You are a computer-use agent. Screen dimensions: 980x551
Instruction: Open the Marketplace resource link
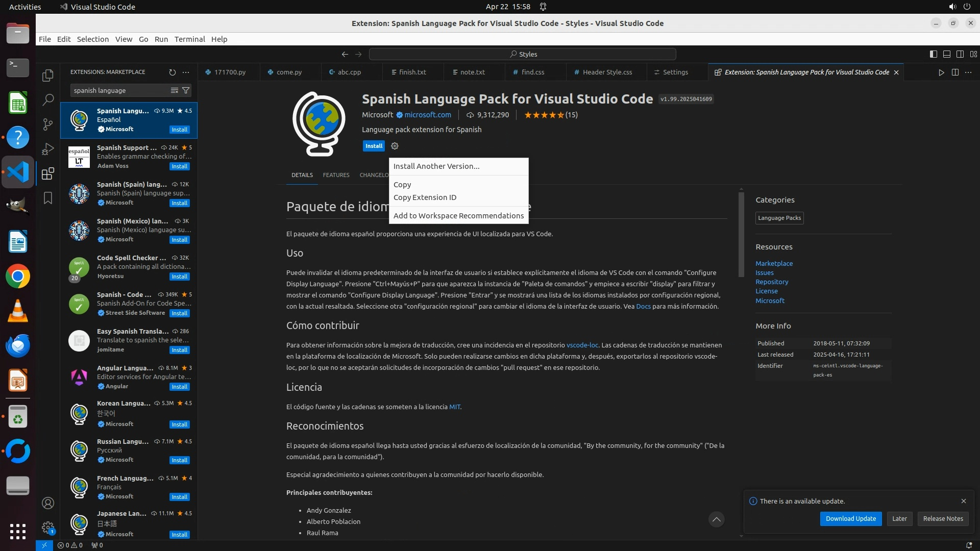click(774, 263)
